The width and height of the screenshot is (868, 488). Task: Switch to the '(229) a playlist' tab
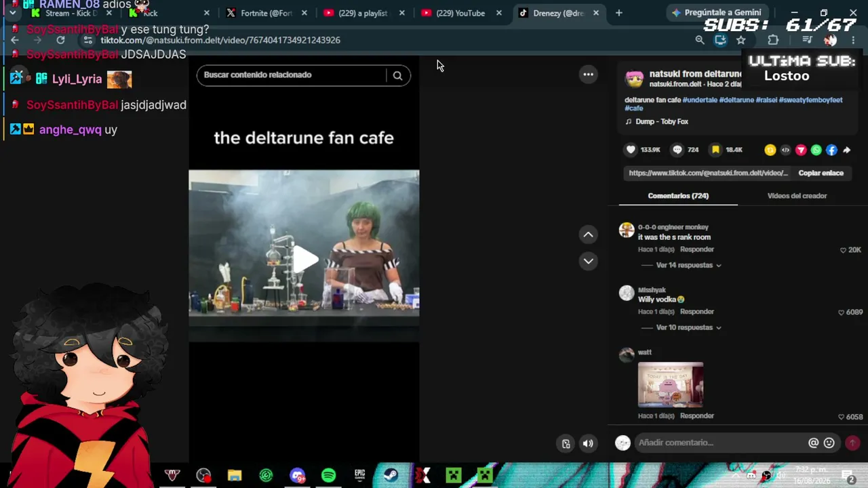click(x=357, y=13)
